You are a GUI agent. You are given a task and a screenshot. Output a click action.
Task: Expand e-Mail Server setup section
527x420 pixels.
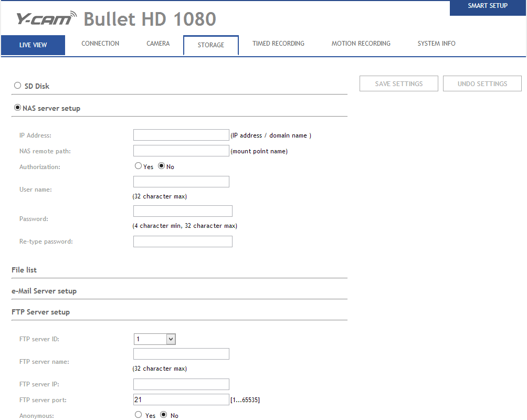point(44,291)
